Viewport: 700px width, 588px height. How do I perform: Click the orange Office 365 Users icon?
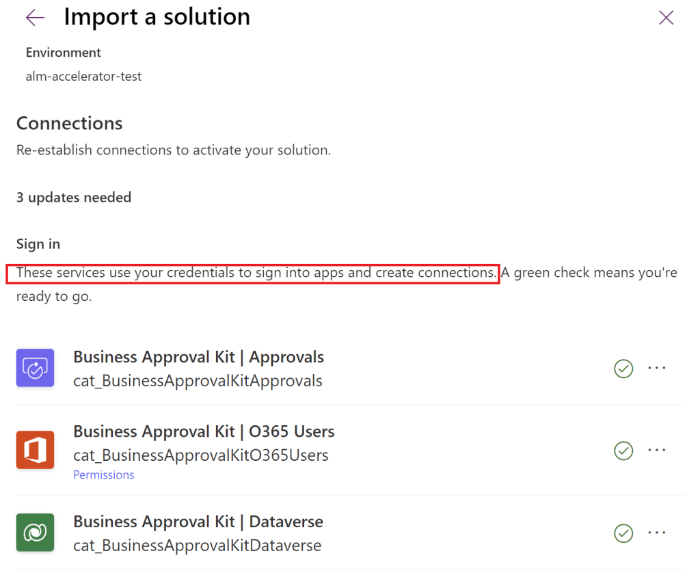point(35,450)
